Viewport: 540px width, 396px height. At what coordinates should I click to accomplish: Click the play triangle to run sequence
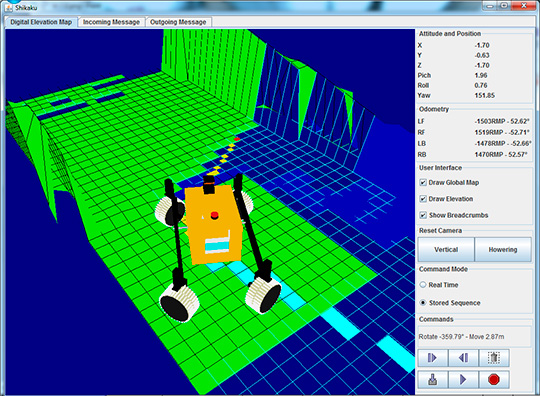[x=463, y=379]
